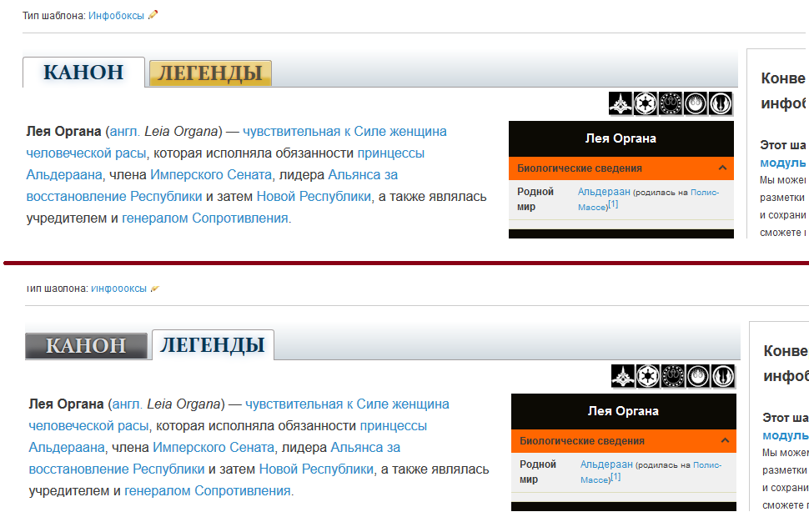
Task: Open 'чувствительная к Силе' link in the lower view
Action: 316,404
